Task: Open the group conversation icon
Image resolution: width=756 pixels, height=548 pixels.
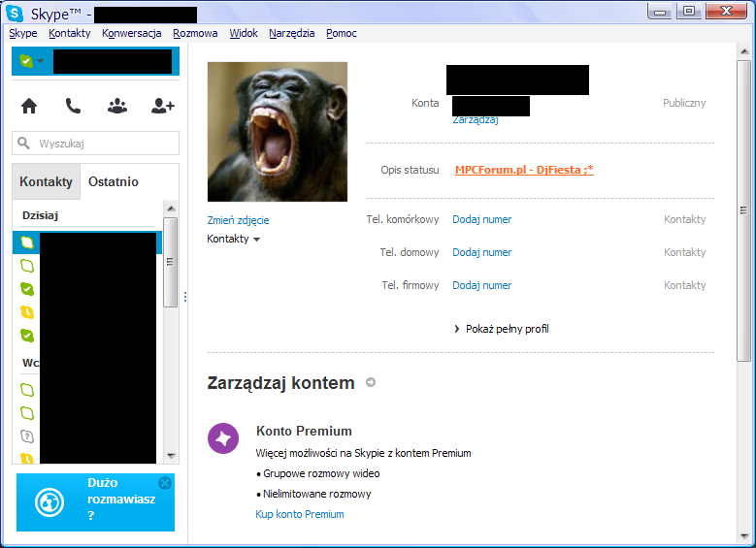Action: 117,106
